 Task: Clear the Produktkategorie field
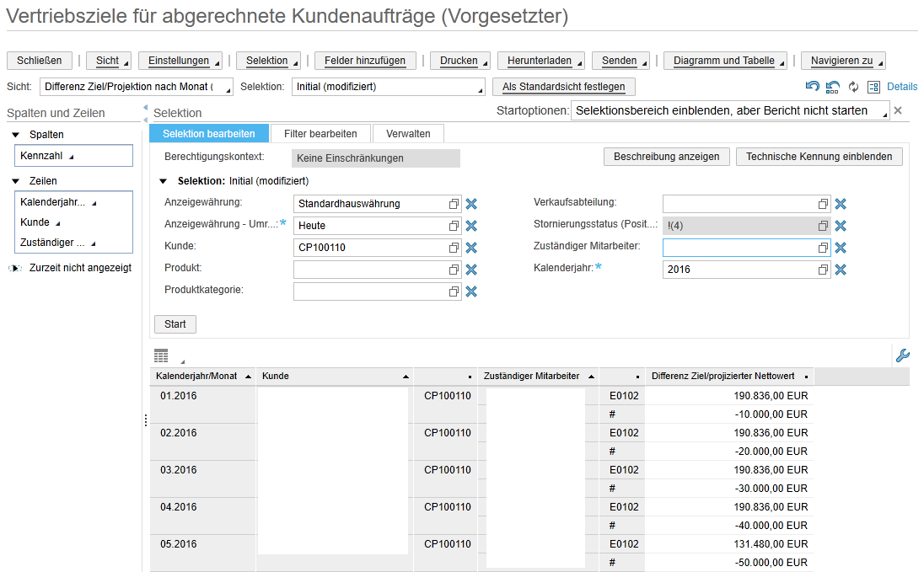pos(471,291)
